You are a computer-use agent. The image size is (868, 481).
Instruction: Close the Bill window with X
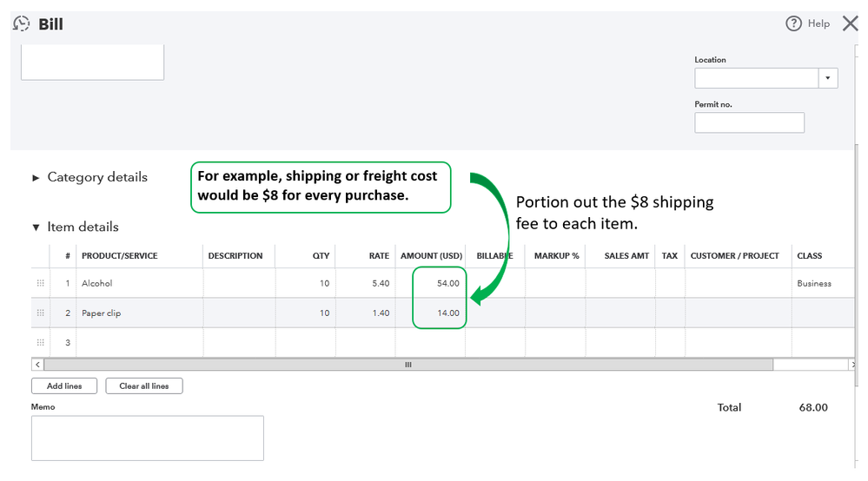pos(850,23)
